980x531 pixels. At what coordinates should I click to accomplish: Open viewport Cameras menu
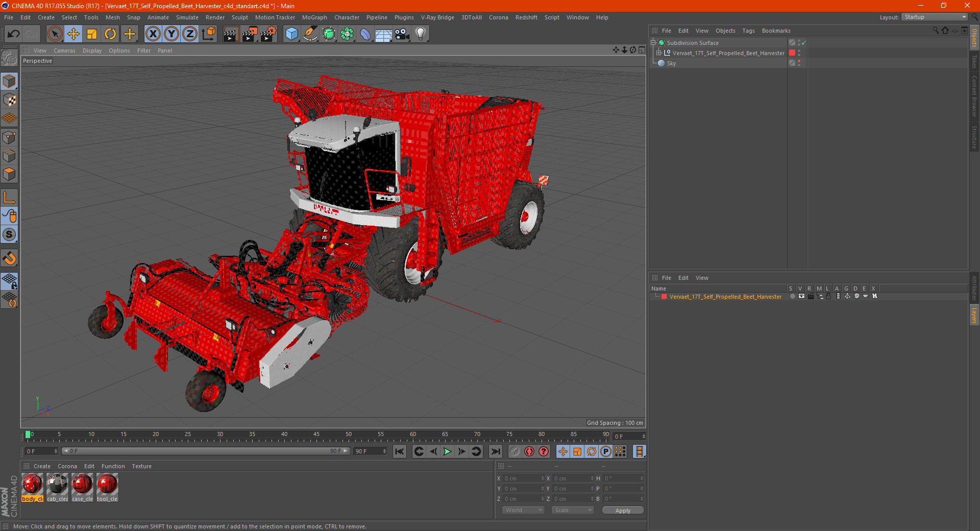pyautogui.click(x=64, y=51)
